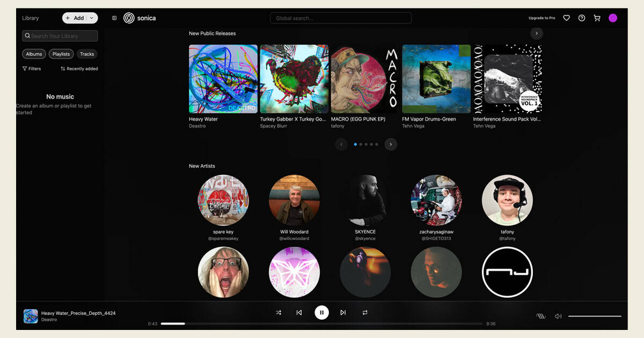Adjust the volume slider

tap(595, 316)
